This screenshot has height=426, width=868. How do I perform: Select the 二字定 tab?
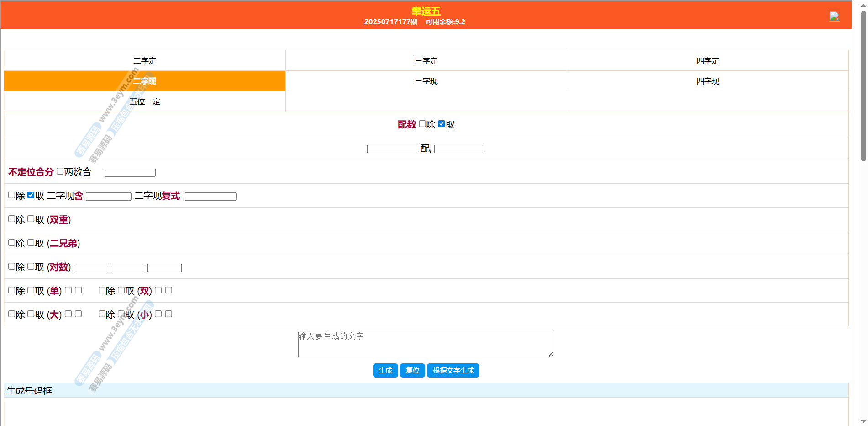tap(145, 61)
